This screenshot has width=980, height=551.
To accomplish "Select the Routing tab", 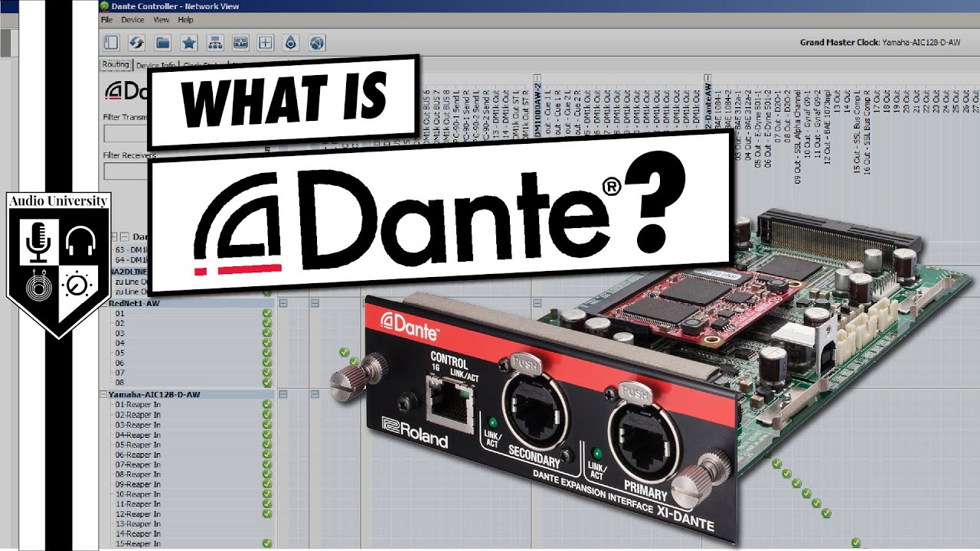I will pos(114,64).
